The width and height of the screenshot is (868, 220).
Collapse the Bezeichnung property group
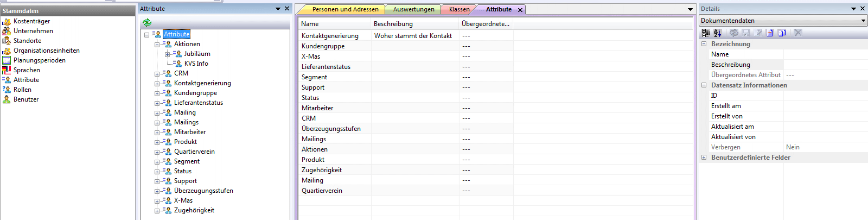pos(704,44)
